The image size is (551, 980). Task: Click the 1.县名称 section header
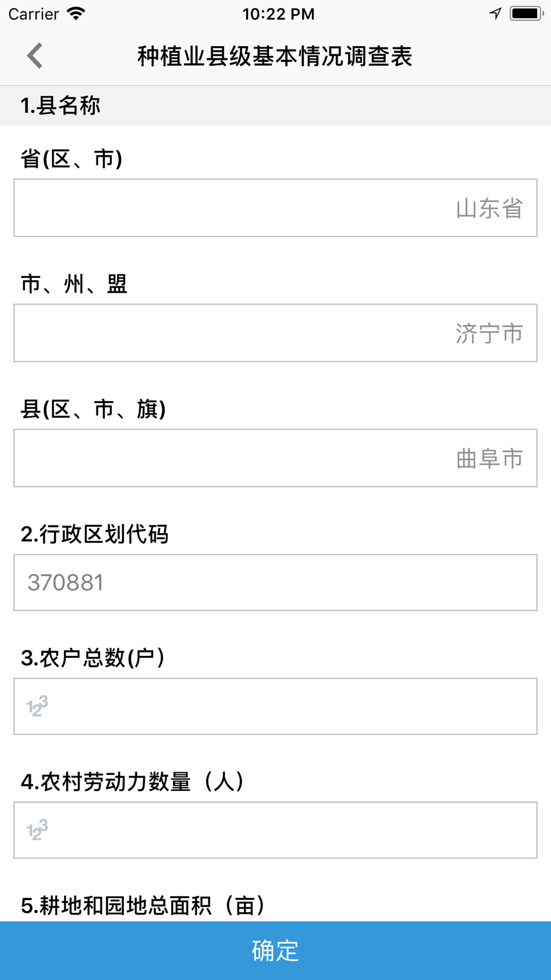[61, 105]
